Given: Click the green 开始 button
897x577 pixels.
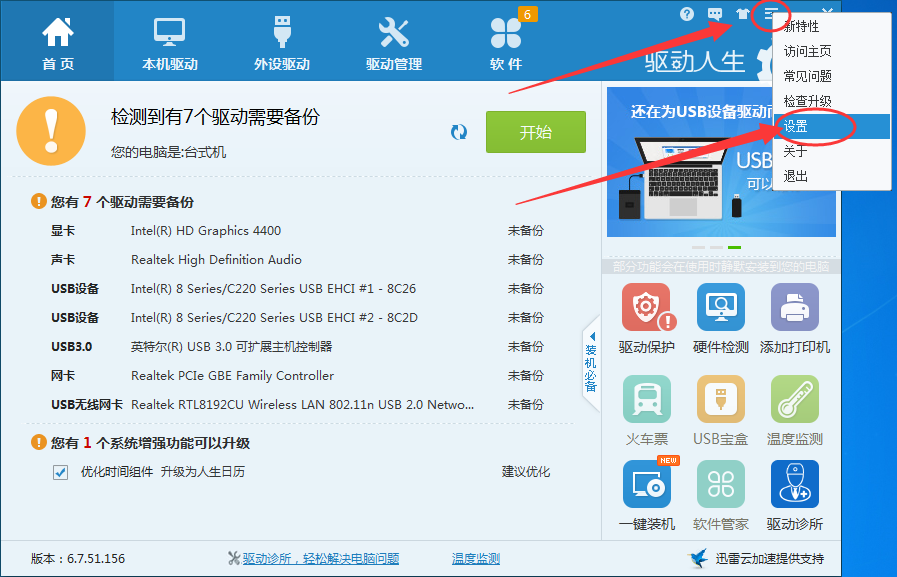Looking at the screenshot, I should point(535,131).
